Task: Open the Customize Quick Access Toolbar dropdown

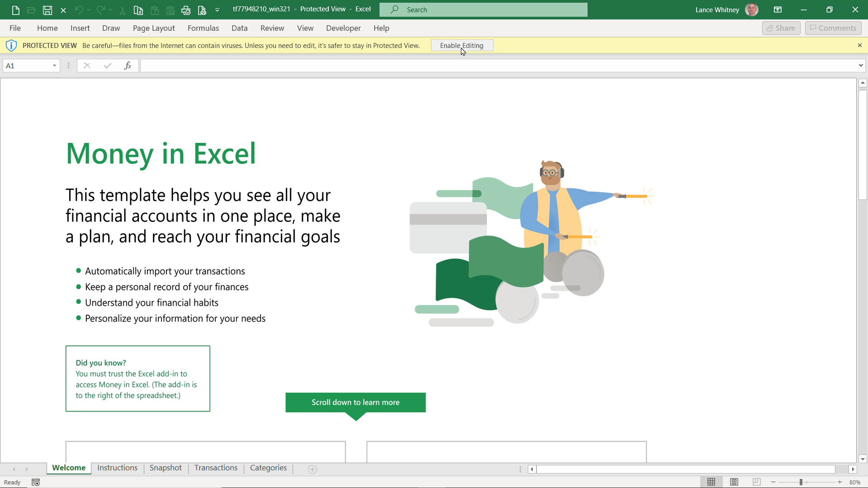Action: pos(218,10)
